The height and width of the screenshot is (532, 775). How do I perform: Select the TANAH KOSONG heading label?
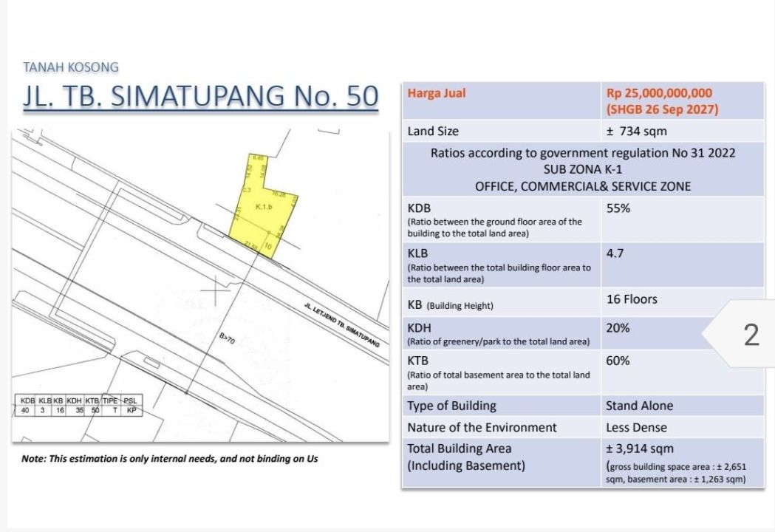pos(71,67)
